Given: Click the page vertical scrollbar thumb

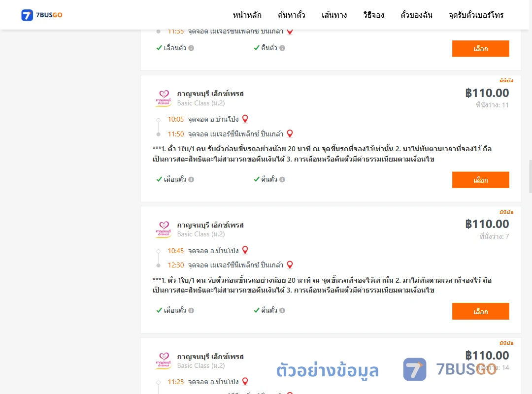Looking at the screenshot, I should (x=530, y=176).
